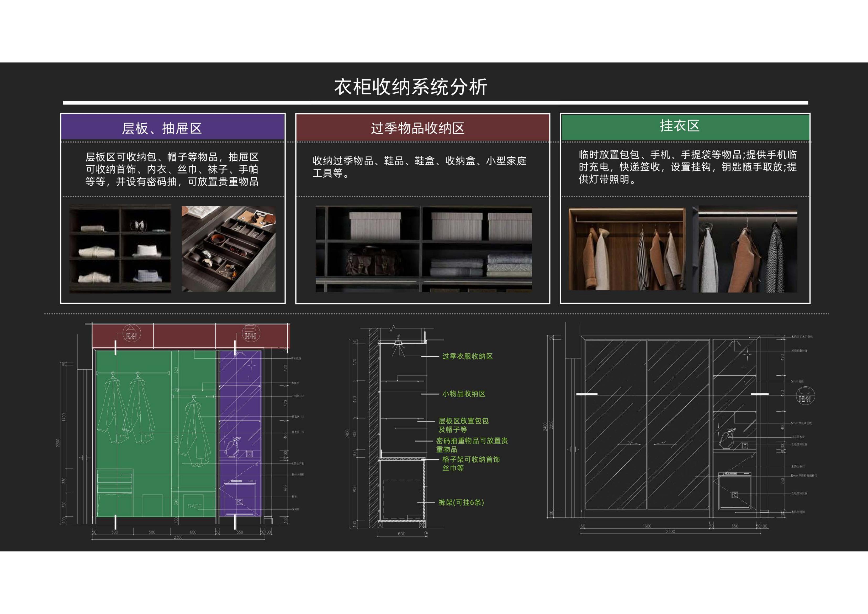Click the power socket symbol beside the pitcher

click(x=250, y=453)
